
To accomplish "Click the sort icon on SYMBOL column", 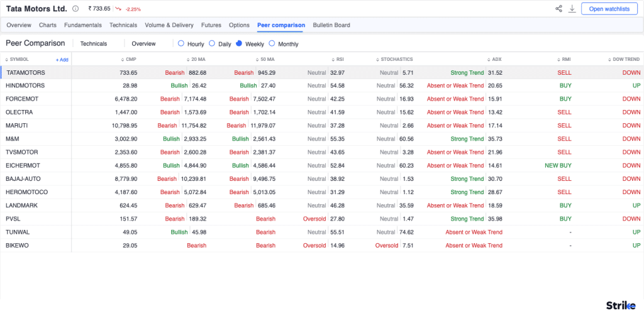I will (8, 59).
